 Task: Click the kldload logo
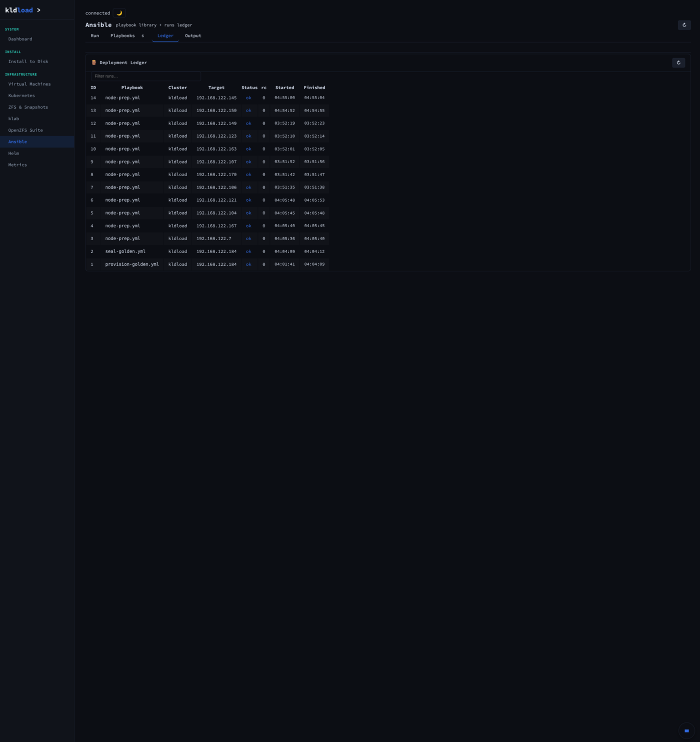click(x=22, y=10)
